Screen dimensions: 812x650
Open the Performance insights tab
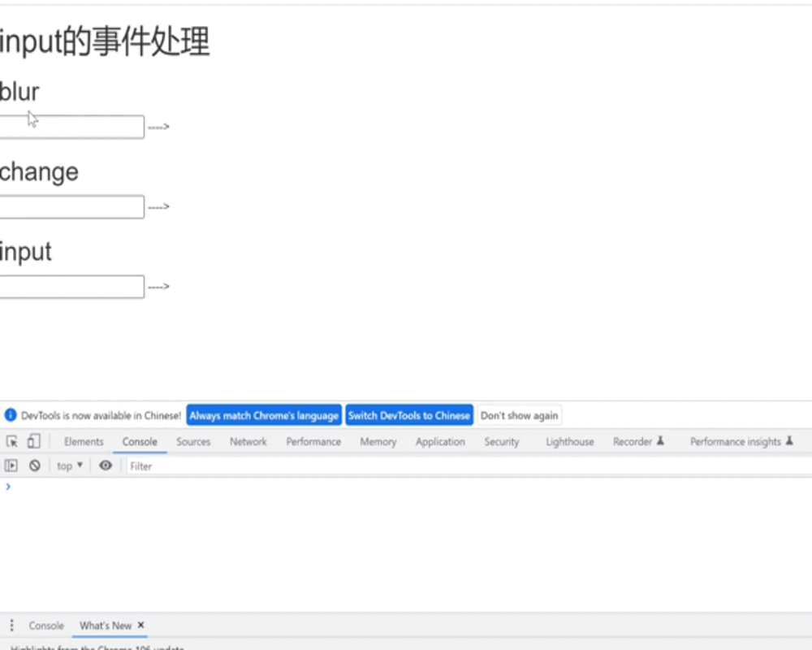[x=741, y=442]
